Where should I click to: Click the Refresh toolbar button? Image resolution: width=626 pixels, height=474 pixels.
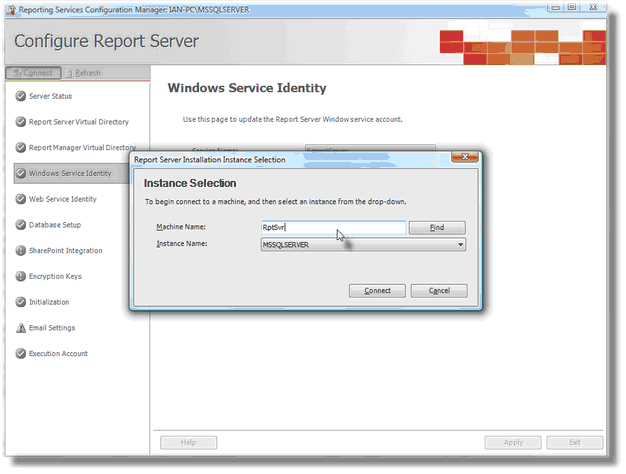(x=83, y=73)
